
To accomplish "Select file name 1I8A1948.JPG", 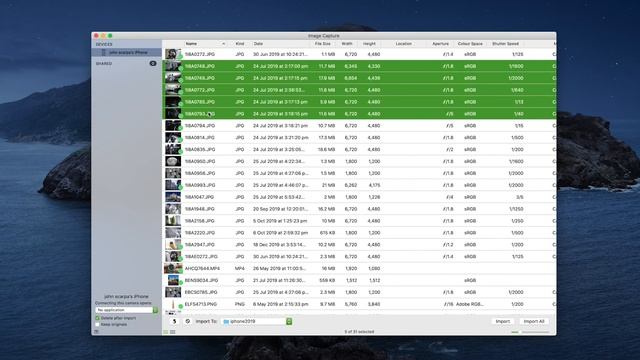I will click(200, 209).
